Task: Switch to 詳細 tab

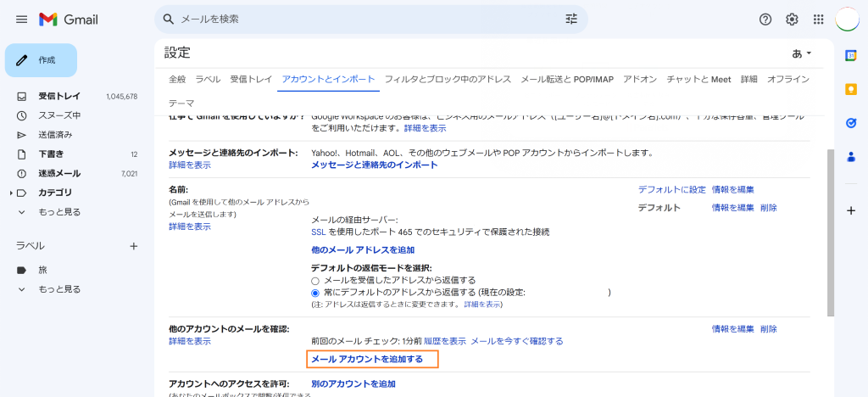Action: (749, 79)
